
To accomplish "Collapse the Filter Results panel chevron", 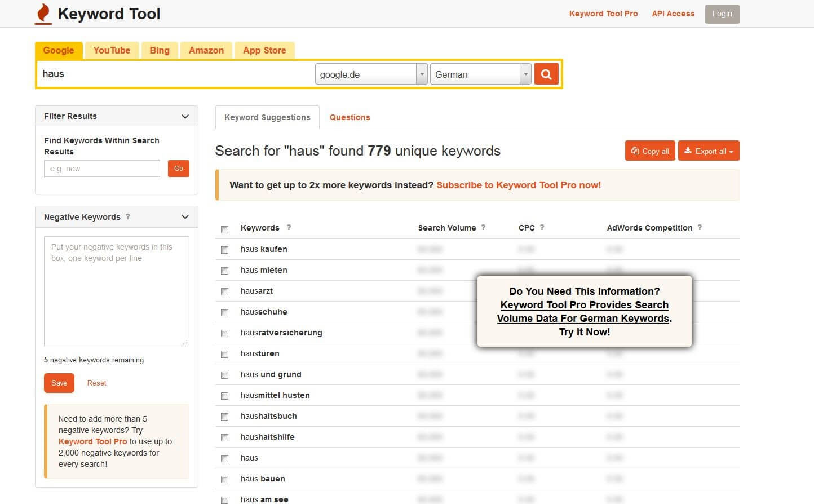I will [185, 116].
